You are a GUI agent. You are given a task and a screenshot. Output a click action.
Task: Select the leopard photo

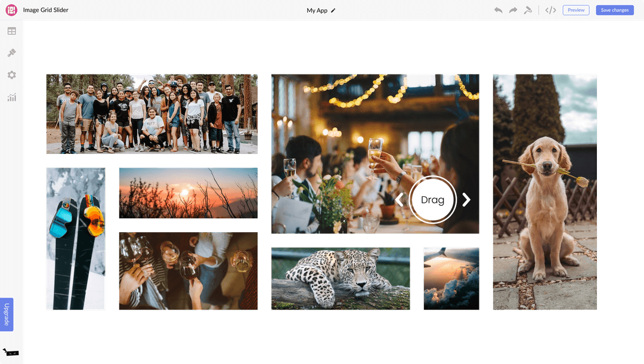340,277
